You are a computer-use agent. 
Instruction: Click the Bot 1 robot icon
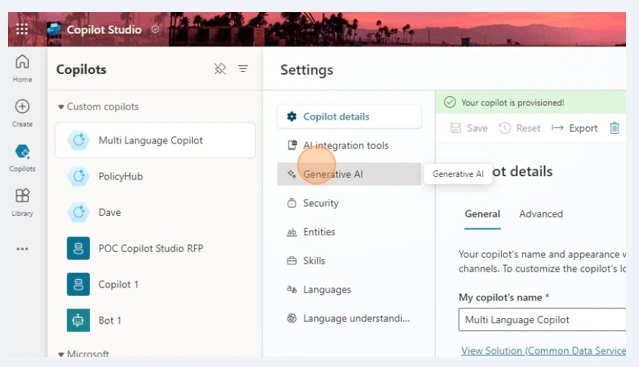click(78, 320)
